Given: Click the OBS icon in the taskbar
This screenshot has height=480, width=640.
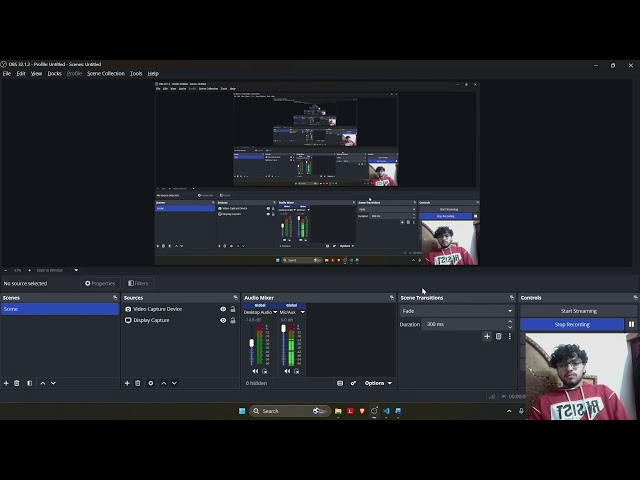Looking at the screenshot, I should 374,411.
